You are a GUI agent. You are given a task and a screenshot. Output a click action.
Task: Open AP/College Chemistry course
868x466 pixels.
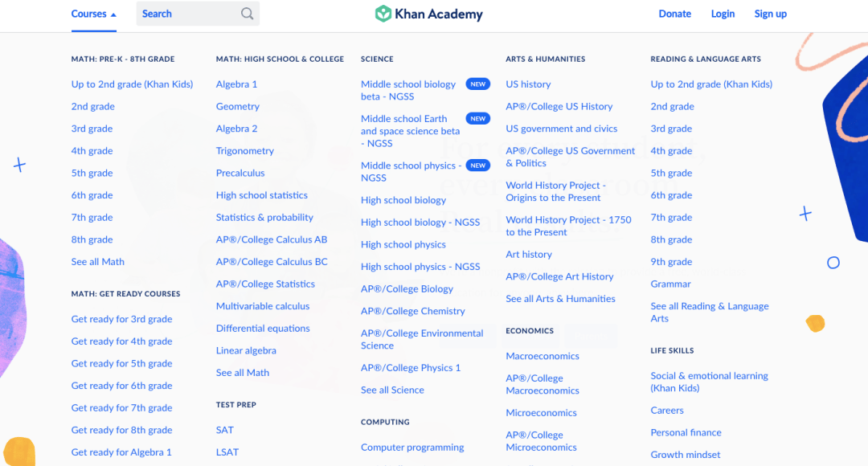point(412,311)
